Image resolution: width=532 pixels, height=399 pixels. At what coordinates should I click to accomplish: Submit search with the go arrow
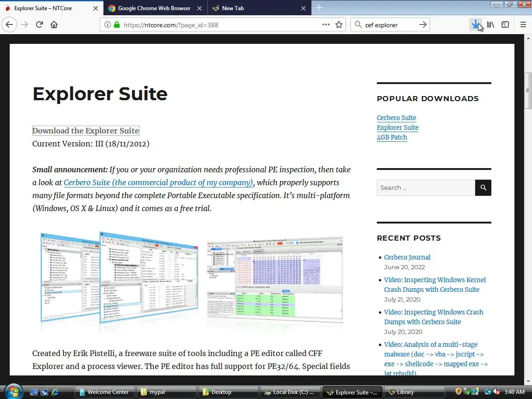(x=423, y=24)
